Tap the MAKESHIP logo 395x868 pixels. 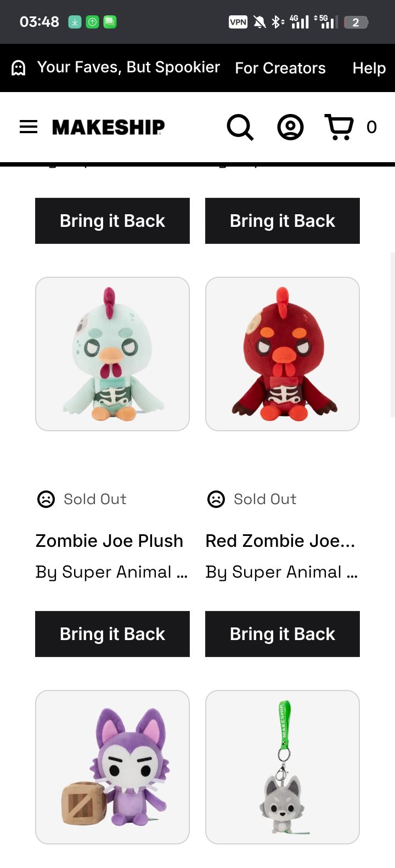click(109, 127)
